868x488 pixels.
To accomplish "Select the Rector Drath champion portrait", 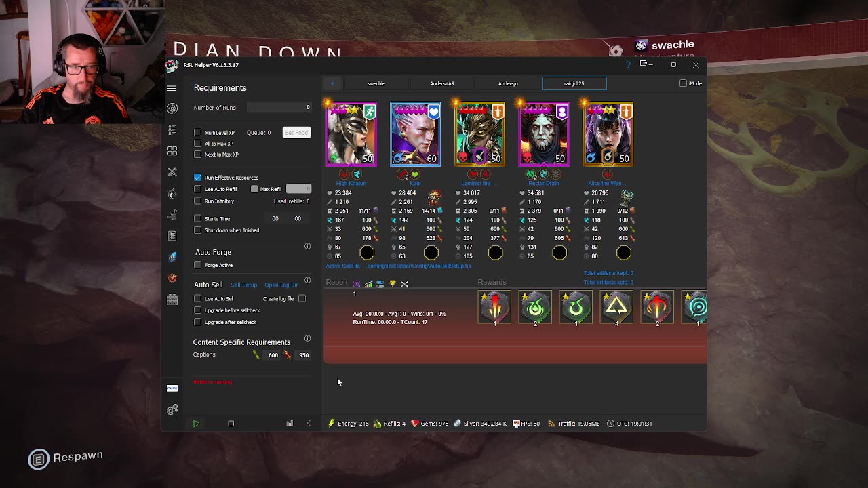I will (544, 134).
